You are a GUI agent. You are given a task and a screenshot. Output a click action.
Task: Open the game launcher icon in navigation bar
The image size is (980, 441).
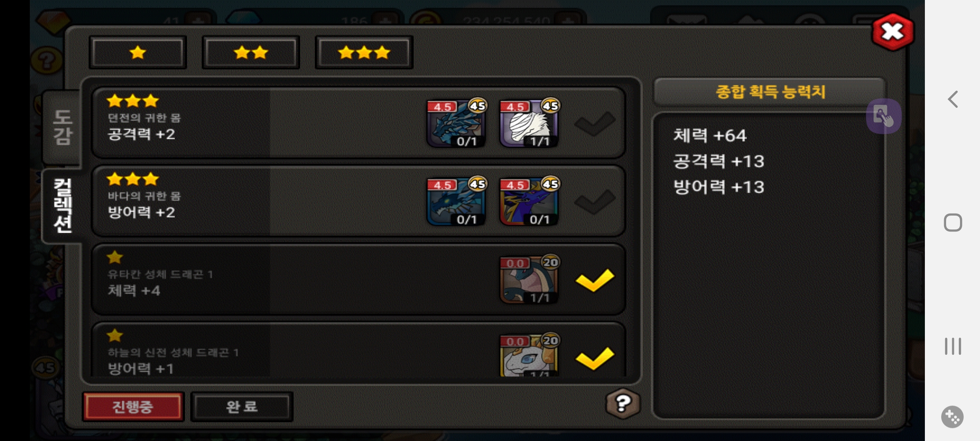coord(953,417)
